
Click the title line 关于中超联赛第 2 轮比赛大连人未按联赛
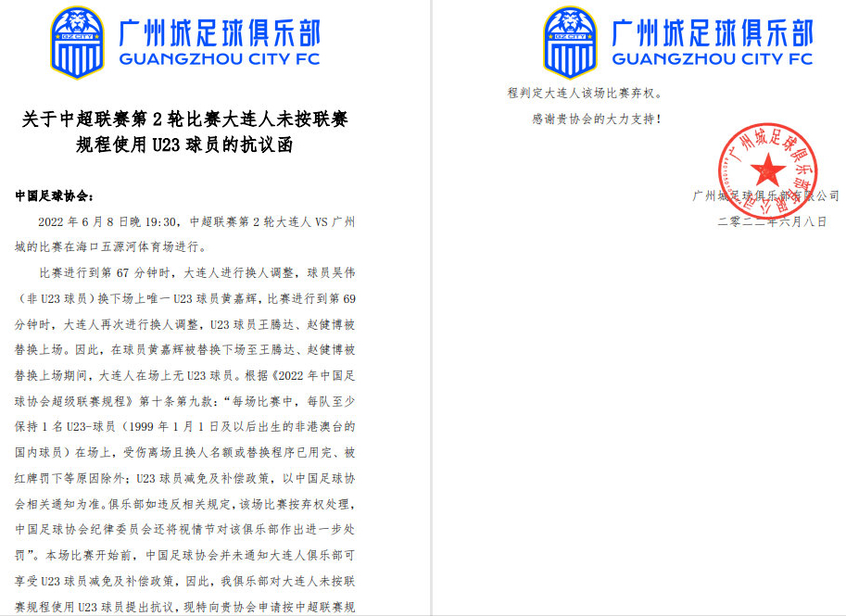(x=185, y=119)
